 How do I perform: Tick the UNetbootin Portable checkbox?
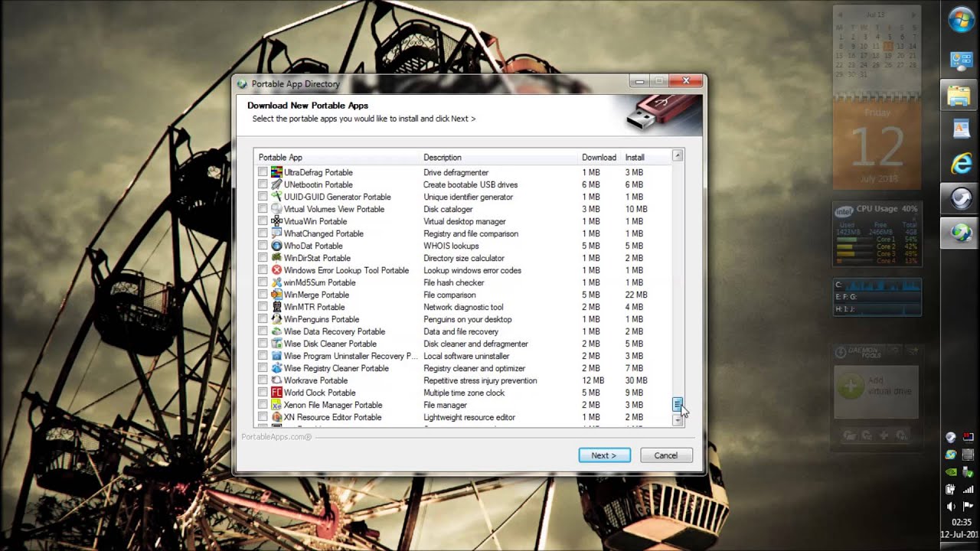tap(263, 184)
